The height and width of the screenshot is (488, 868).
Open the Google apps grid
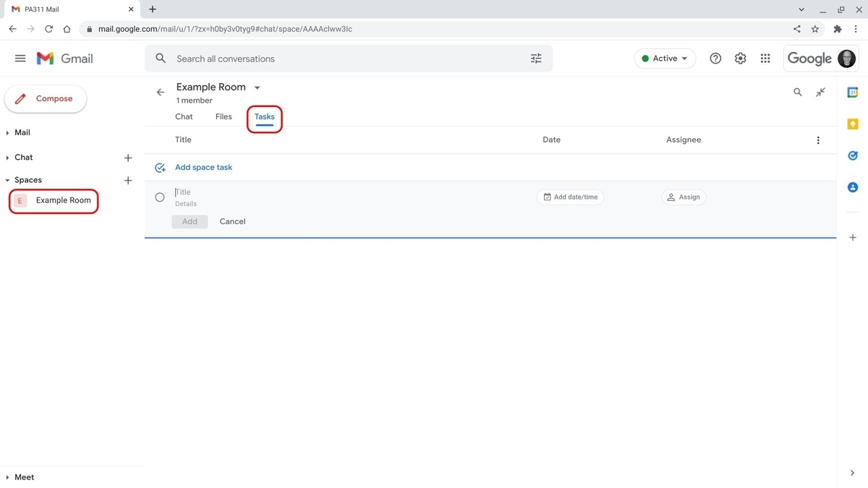[765, 58]
